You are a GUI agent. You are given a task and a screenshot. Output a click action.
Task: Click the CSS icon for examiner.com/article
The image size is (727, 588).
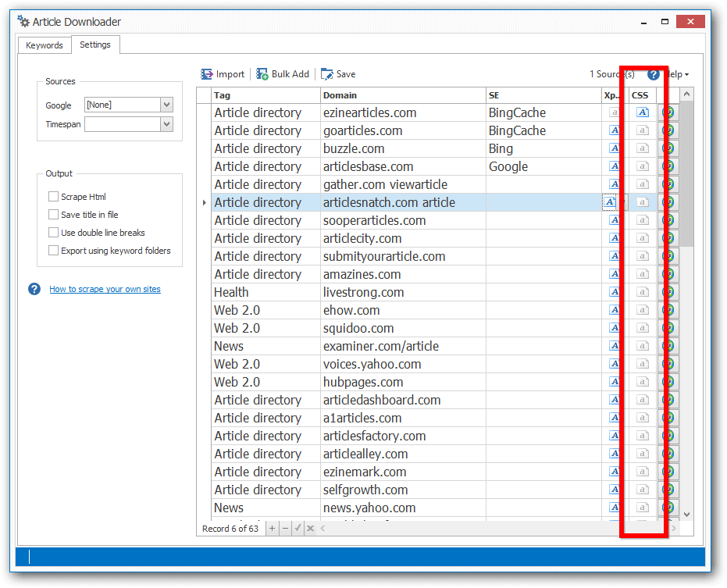pos(643,346)
